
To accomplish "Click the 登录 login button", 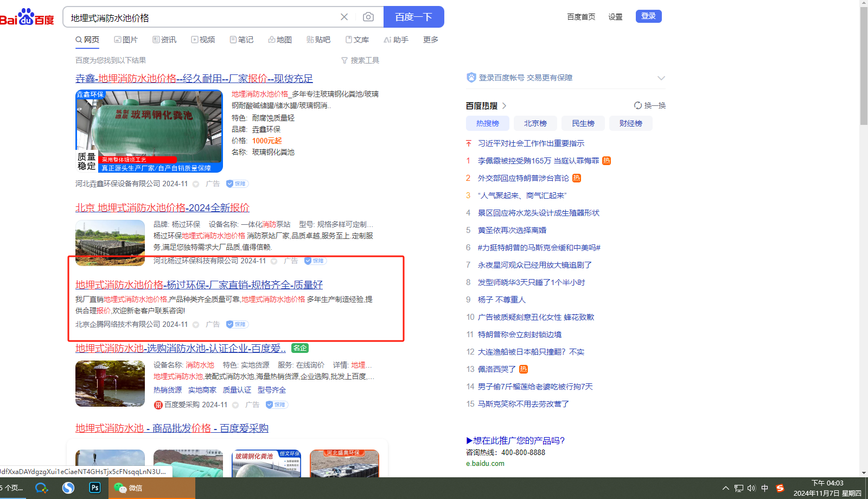I will 648,16.
